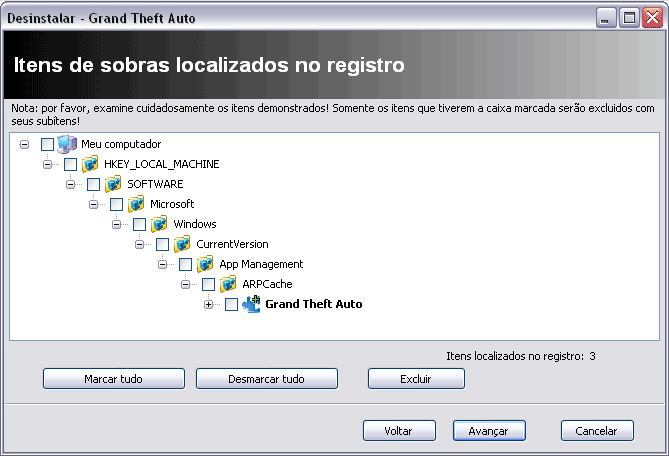
Task: Check the Microsoft checkbox
Action: tap(116, 204)
